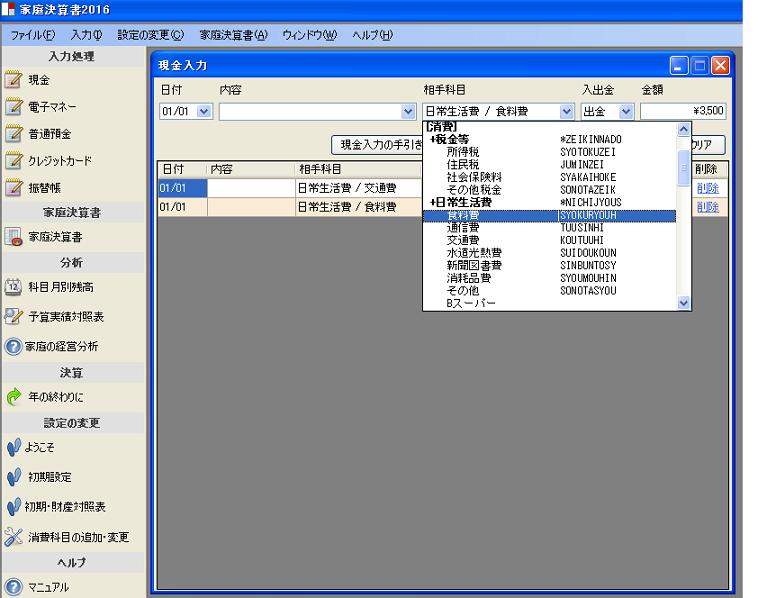Open the ファイル(F) menu
This screenshot has height=598, width=767.
click(32, 35)
